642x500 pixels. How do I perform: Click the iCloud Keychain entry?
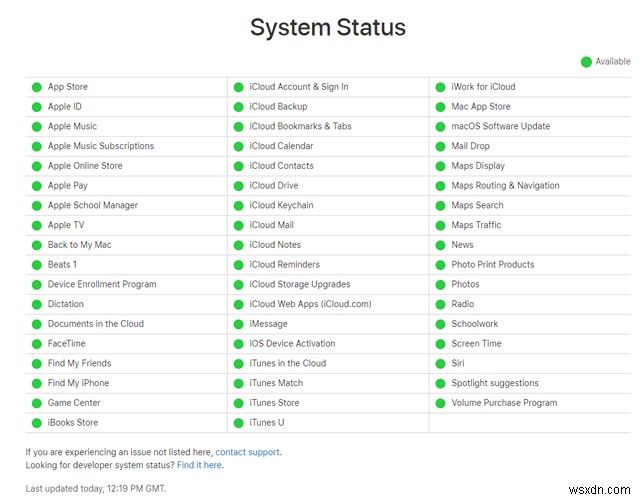click(281, 206)
